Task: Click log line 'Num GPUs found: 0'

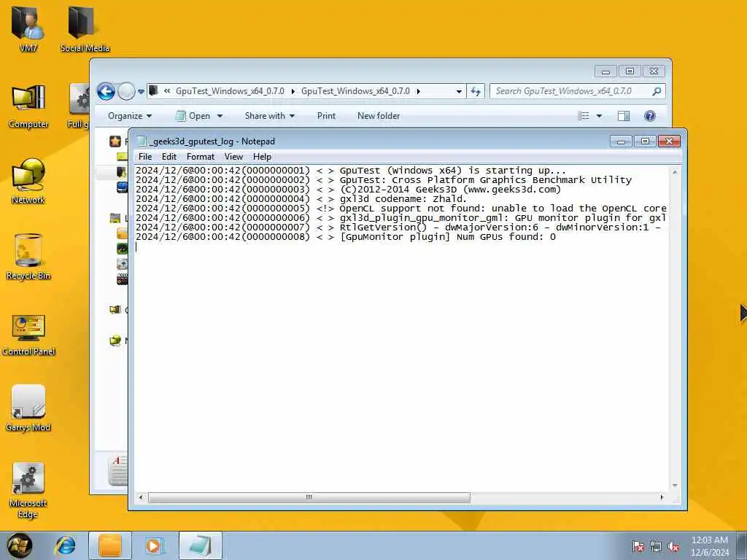Action: 346,237
